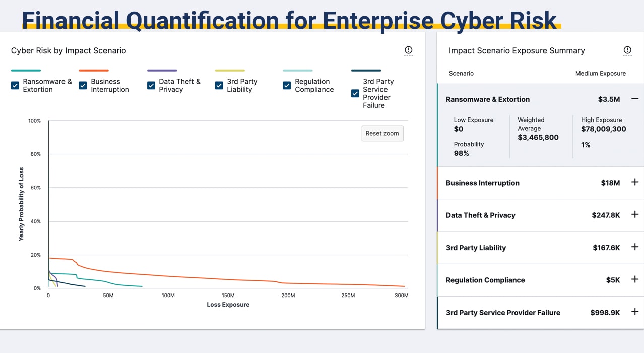
Task: Expand Regulation Compliance plus icon
Action: coord(634,279)
